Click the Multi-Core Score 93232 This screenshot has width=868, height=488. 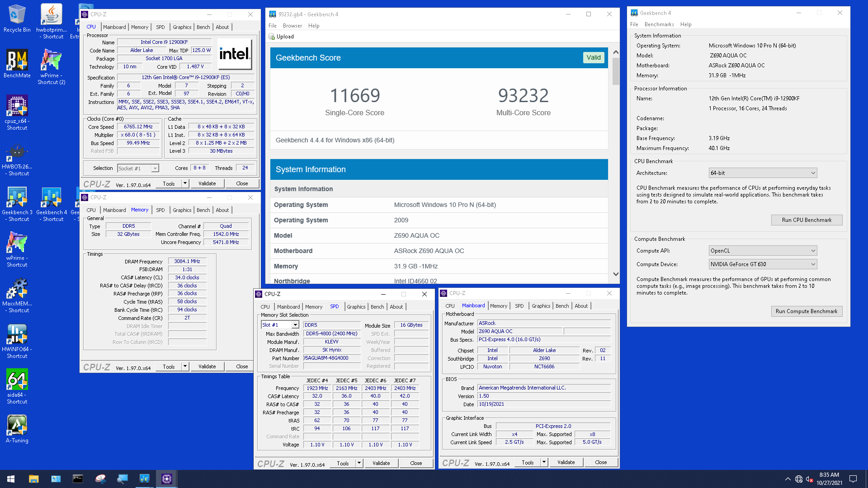523,95
